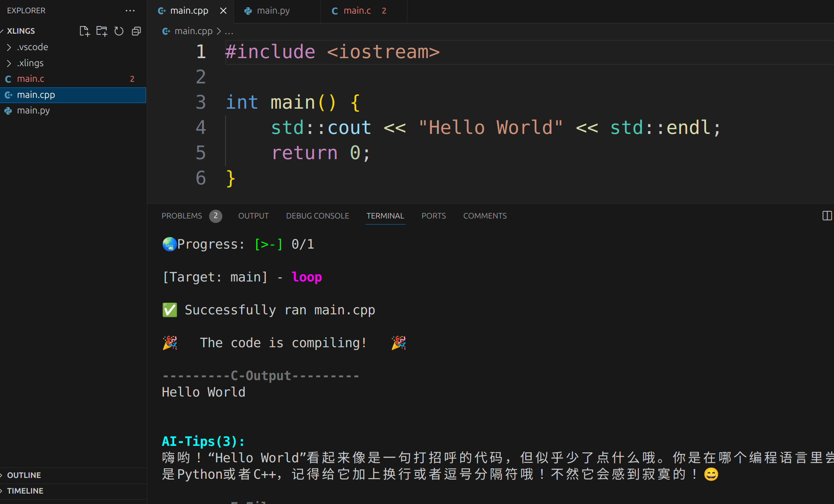
Task: Collapse the XLINGS workspace section
Action: 21,31
